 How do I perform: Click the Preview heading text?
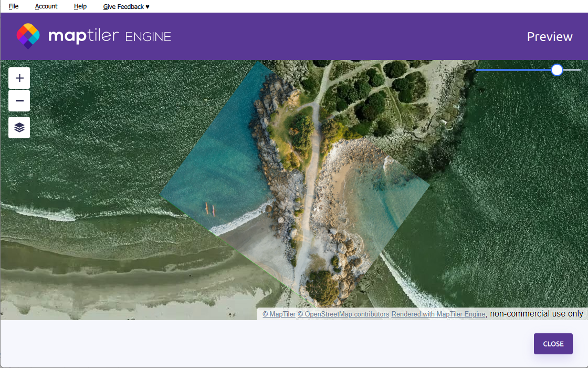point(549,37)
